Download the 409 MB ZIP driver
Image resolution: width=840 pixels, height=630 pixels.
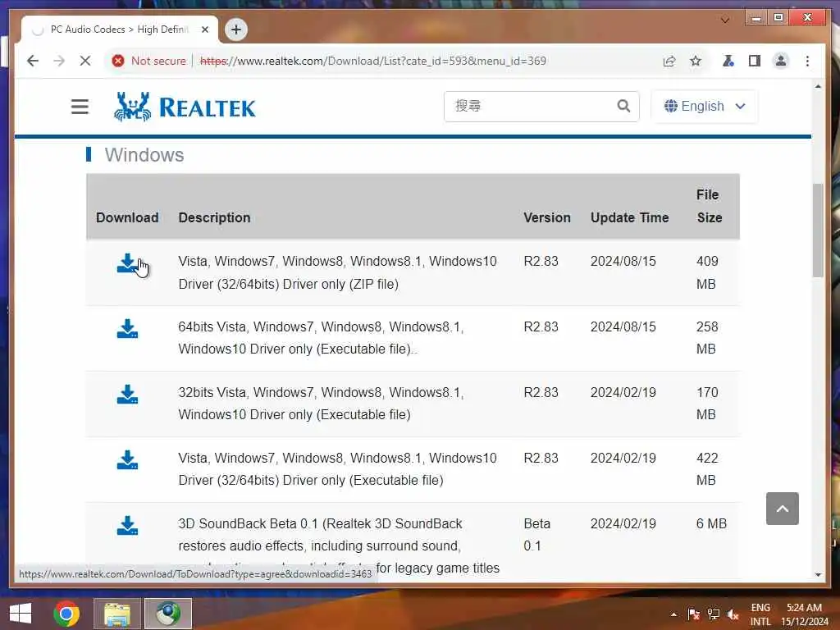(127, 263)
